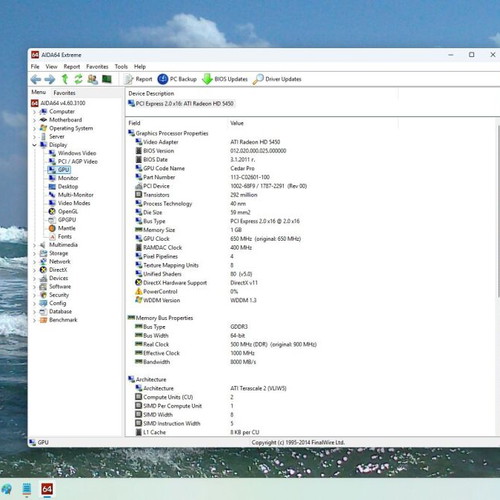Select PCI / AGP Video in the tree
Viewport: 500px width, 500px height.
pos(73,161)
